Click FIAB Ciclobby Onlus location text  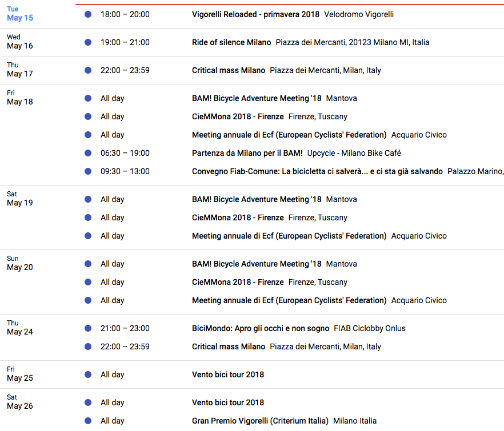tap(370, 329)
